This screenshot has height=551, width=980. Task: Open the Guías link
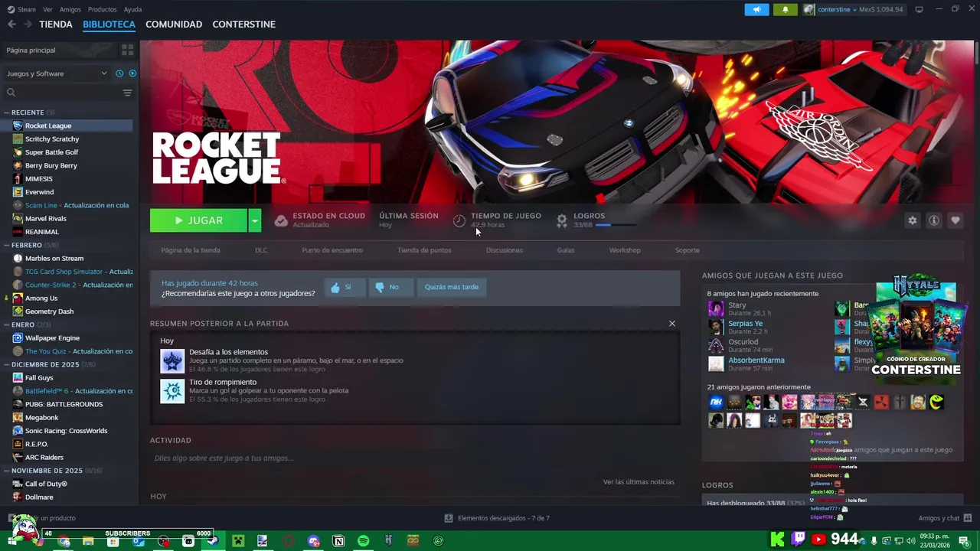566,250
